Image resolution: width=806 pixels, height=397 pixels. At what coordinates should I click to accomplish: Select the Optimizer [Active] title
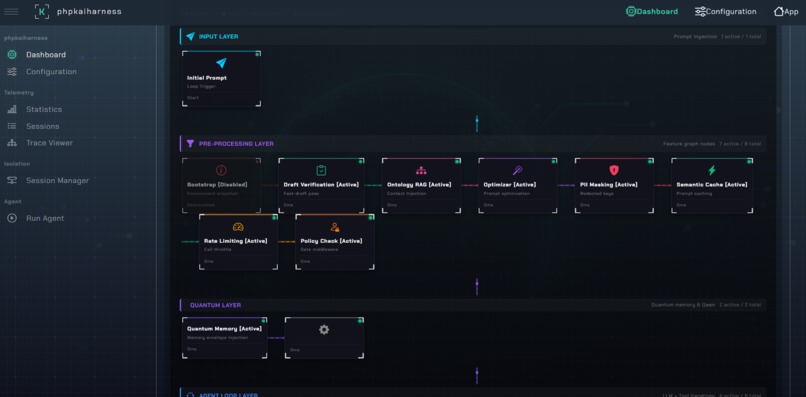click(509, 185)
